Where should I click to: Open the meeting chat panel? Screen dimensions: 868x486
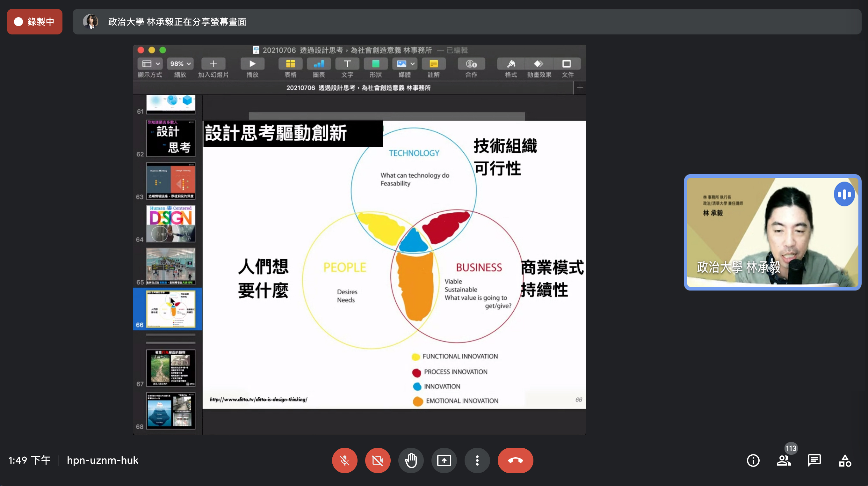point(814,460)
